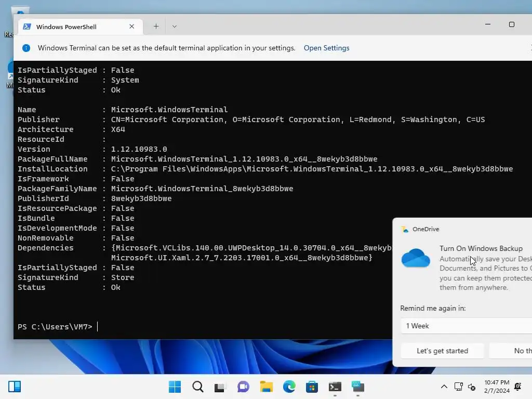Click the blue info icon in notification bar
Screen dimensions: 532x399
click(x=26, y=48)
